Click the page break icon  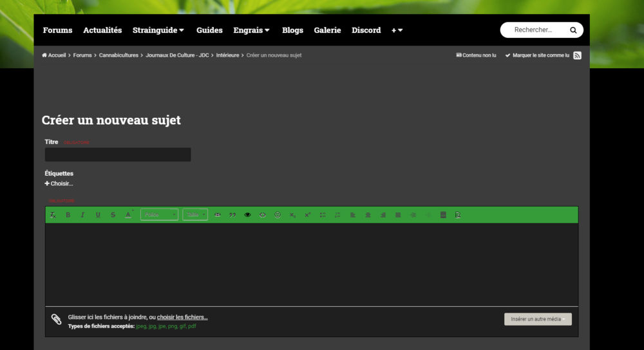pyautogui.click(x=443, y=215)
